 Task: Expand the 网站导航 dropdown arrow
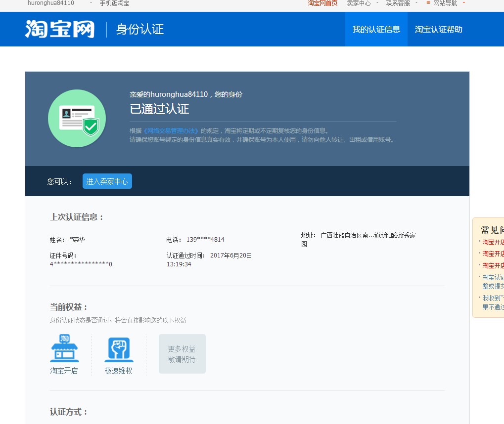pos(464,2)
